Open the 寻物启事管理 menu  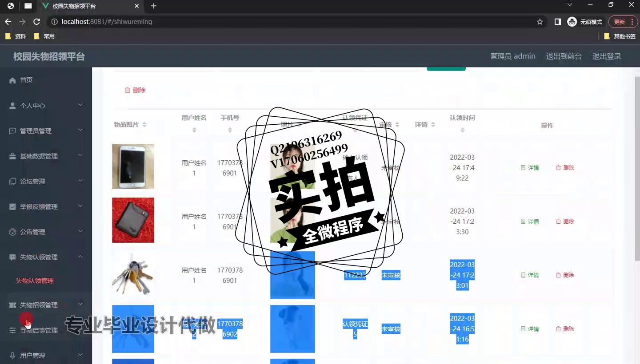pos(46,330)
